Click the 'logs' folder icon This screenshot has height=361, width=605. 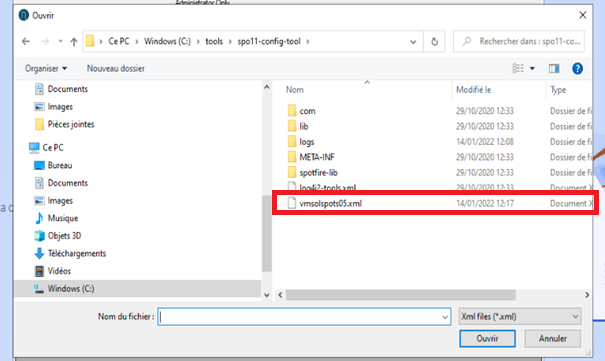pos(292,142)
